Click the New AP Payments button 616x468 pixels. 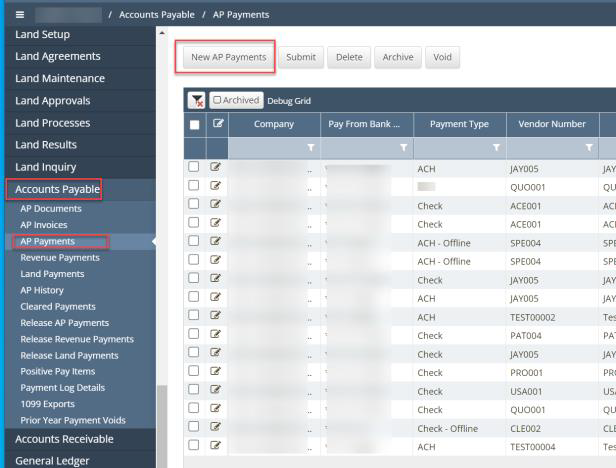[x=229, y=57]
